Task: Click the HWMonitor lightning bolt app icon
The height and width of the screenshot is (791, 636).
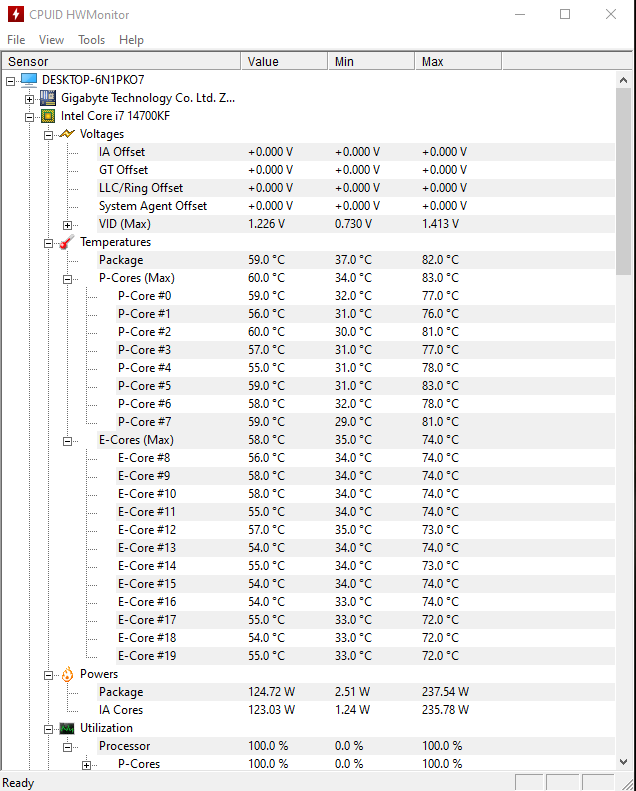Action: point(15,14)
